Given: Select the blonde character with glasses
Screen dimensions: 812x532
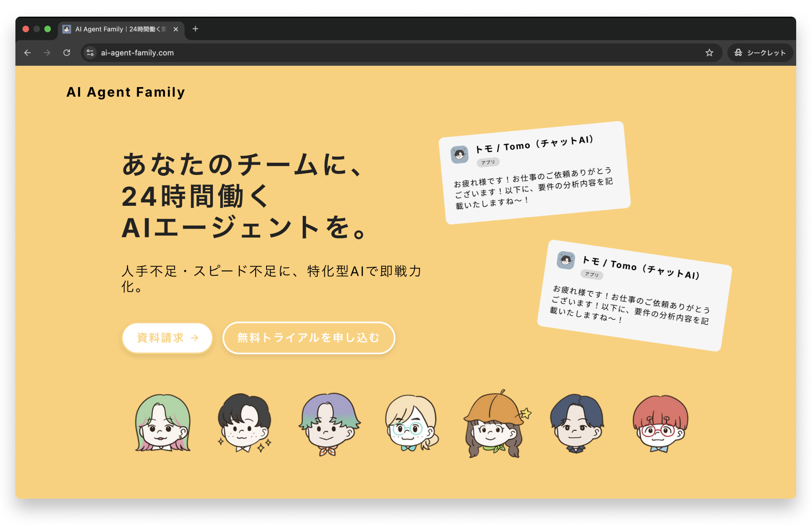Looking at the screenshot, I should point(411,424).
